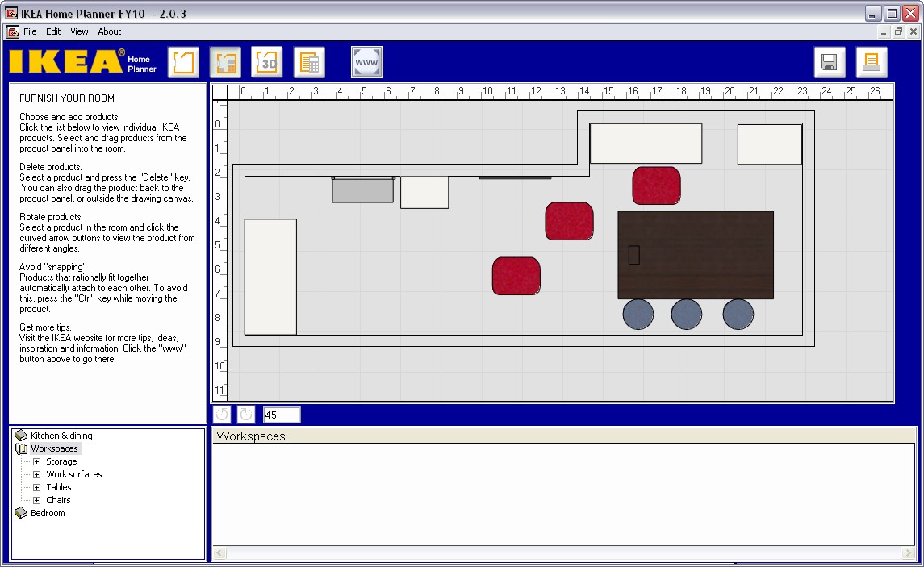
Task: Click the rotation angle field showing 45
Action: pyautogui.click(x=282, y=415)
